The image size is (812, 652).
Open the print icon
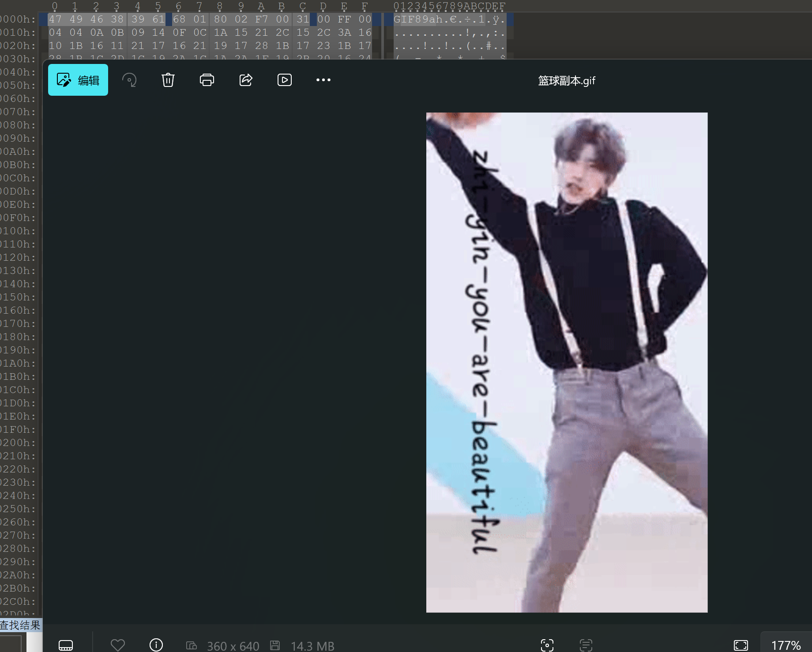point(207,80)
